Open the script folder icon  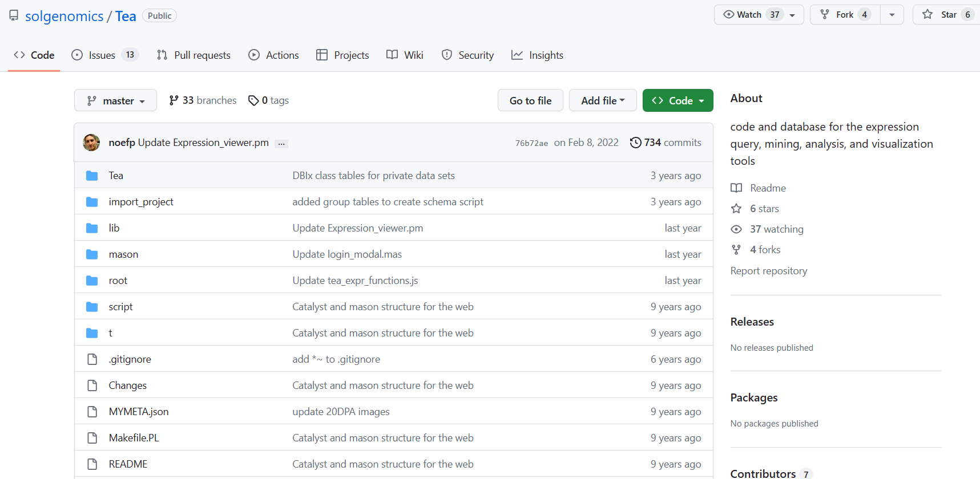(x=92, y=307)
